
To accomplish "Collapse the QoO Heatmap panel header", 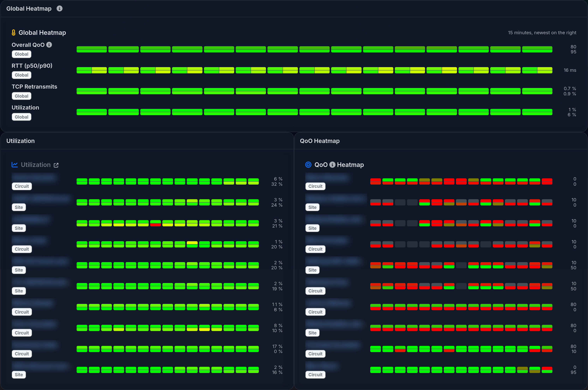I will click(x=320, y=141).
